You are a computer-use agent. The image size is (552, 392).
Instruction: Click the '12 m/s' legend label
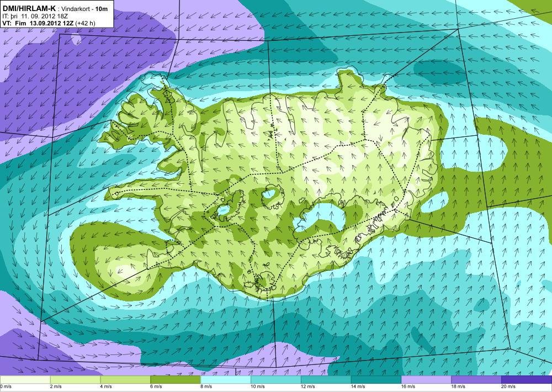click(x=308, y=386)
